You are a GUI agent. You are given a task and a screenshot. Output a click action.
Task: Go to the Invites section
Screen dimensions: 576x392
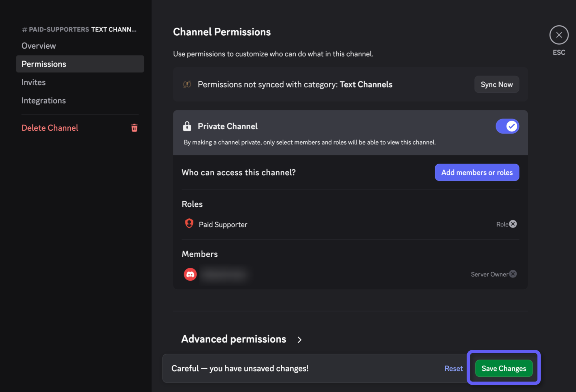(x=33, y=82)
